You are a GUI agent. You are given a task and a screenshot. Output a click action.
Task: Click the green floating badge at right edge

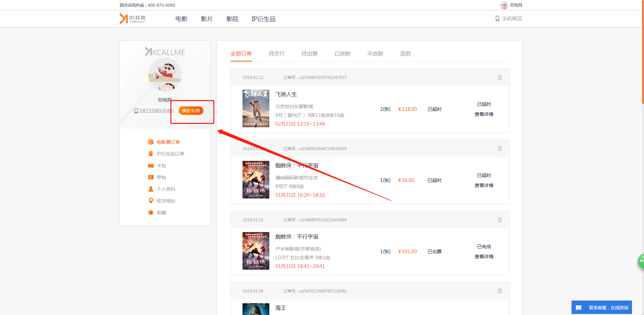(x=641, y=261)
